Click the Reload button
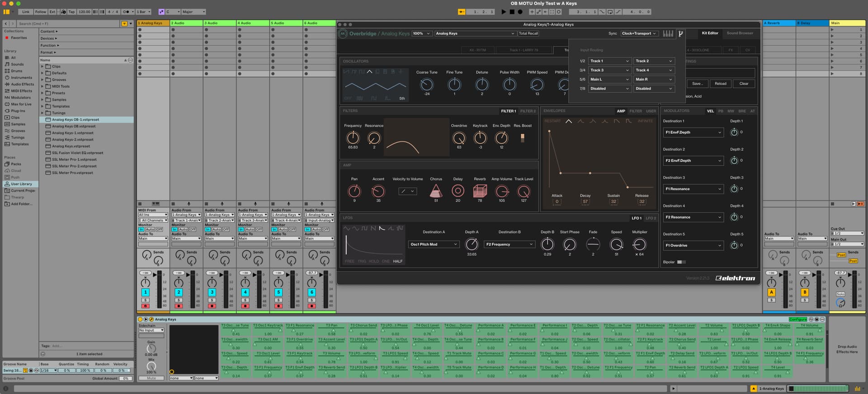The height and width of the screenshot is (394, 868). [x=720, y=84]
